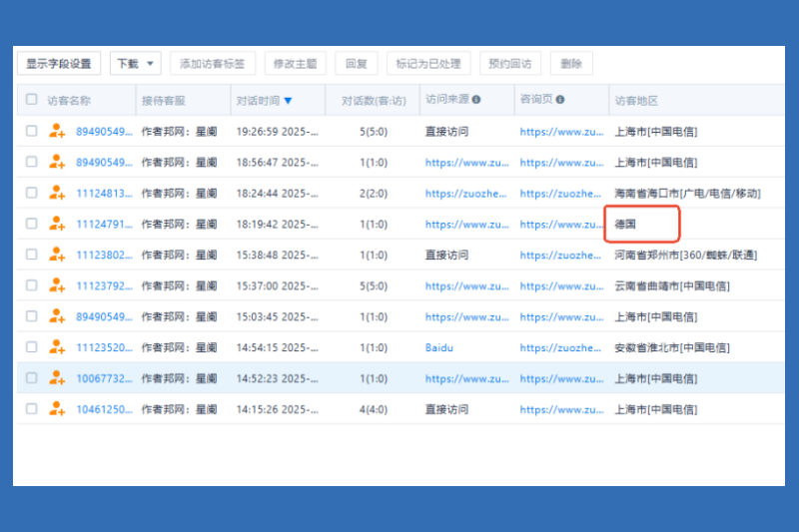Image resolution: width=799 pixels, height=532 pixels.
Task: Click the info icon next to 咨询页
Action: coord(560,100)
